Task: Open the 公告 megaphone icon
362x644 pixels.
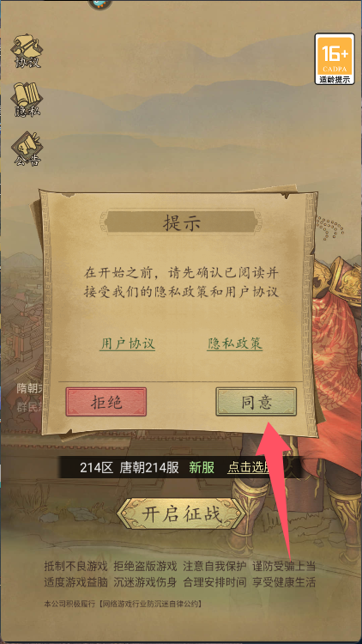Action: pyautogui.click(x=27, y=149)
